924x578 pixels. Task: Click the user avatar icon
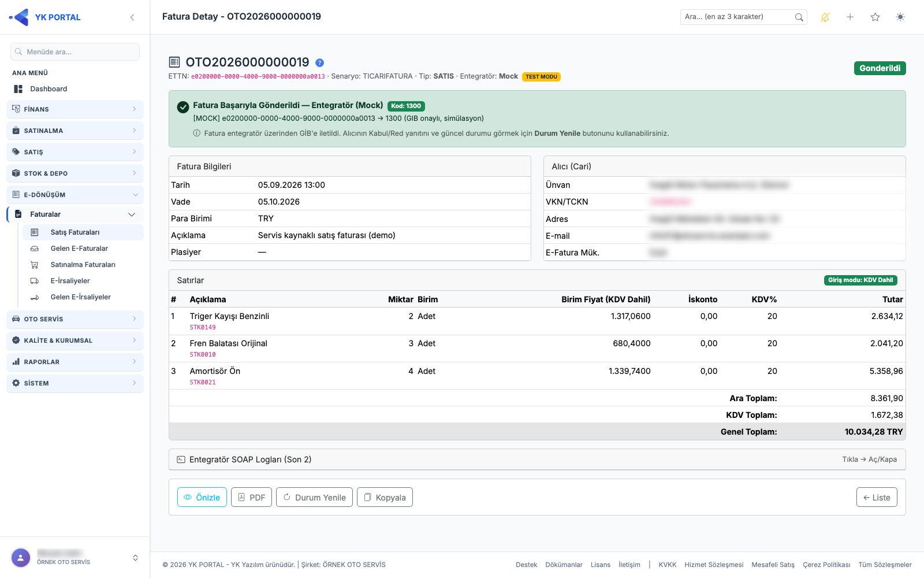[x=21, y=558]
